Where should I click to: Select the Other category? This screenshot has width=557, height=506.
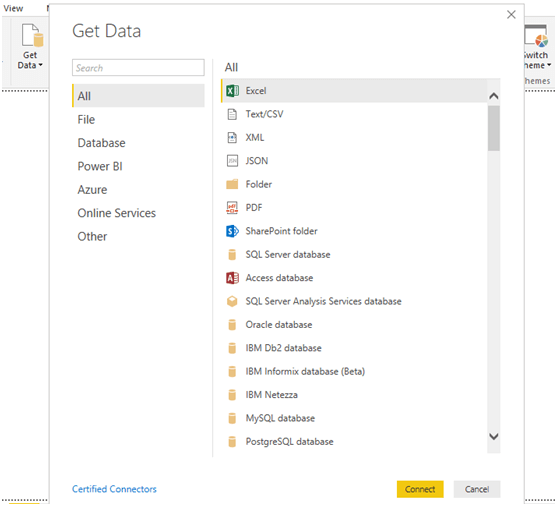[92, 237]
